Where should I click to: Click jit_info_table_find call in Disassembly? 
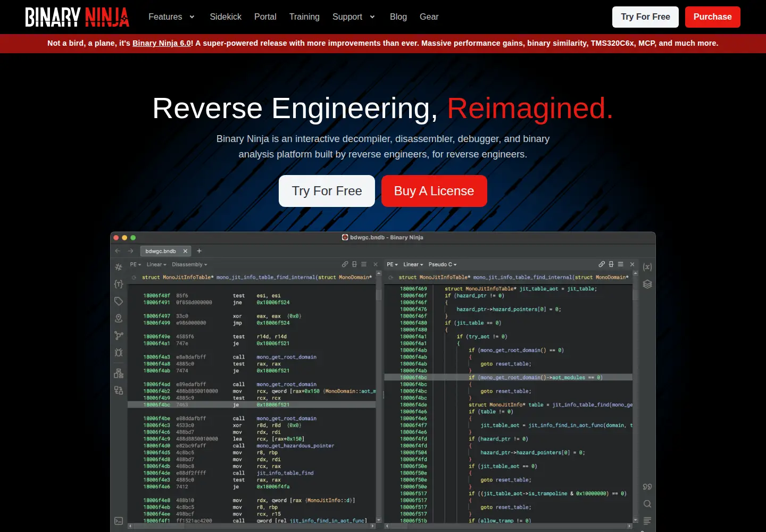[x=285, y=473]
